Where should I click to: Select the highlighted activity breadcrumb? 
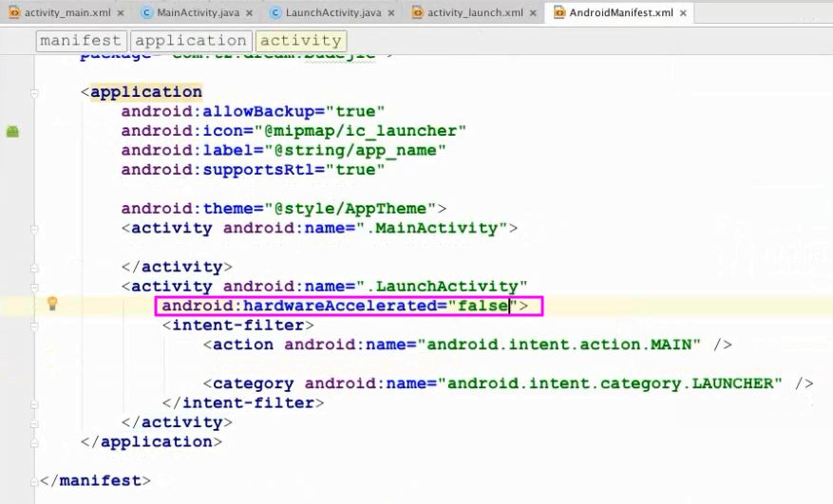[300, 41]
